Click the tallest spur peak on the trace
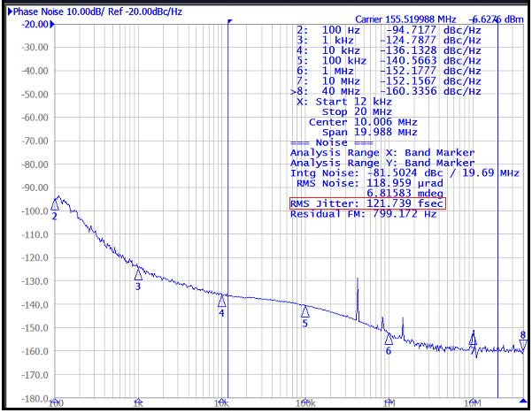Image resolution: width=532 pixels, height=413 pixels. coord(358,279)
